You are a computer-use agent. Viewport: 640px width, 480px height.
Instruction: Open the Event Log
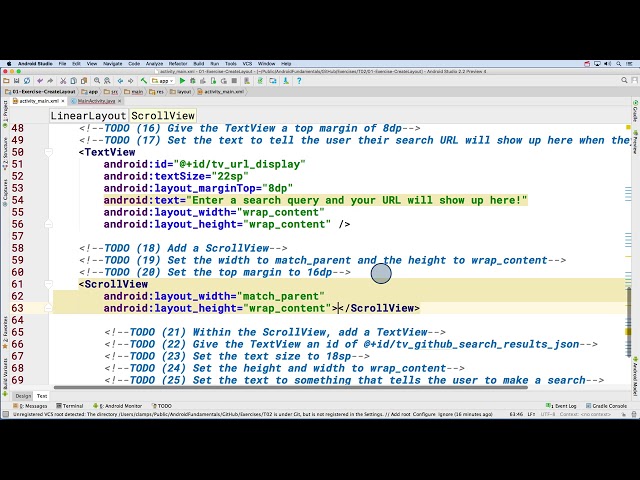(x=561, y=406)
